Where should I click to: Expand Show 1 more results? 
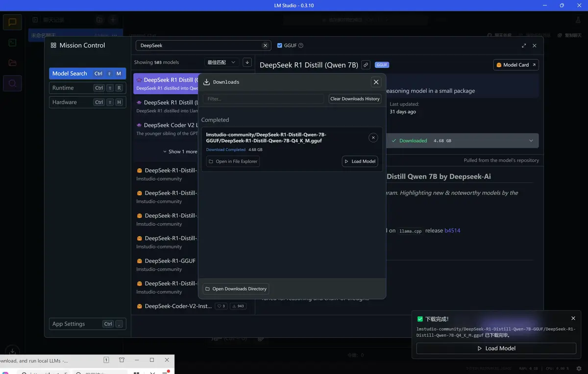point(180,151)
